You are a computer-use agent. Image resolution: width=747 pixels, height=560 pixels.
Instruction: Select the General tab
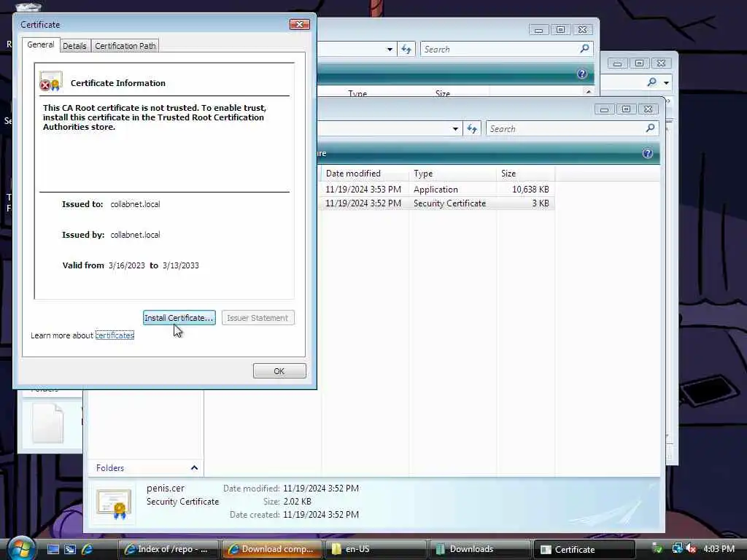41,44
